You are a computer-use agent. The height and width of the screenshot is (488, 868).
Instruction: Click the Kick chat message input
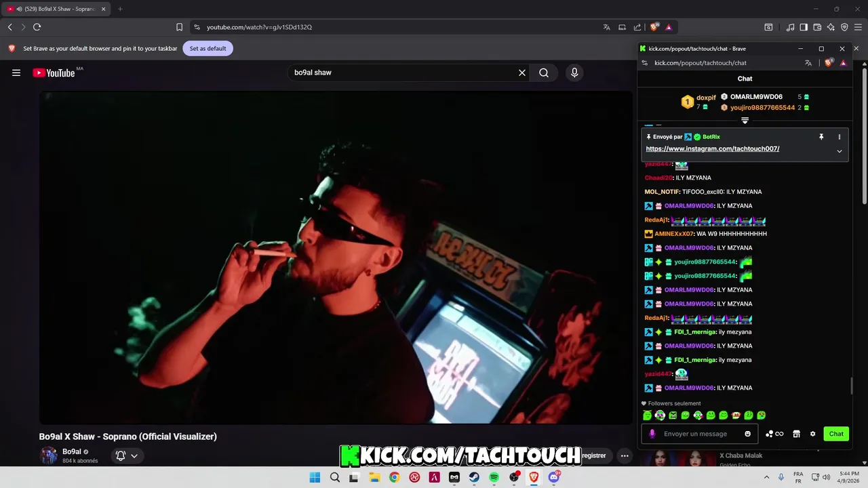coord(698,434)
